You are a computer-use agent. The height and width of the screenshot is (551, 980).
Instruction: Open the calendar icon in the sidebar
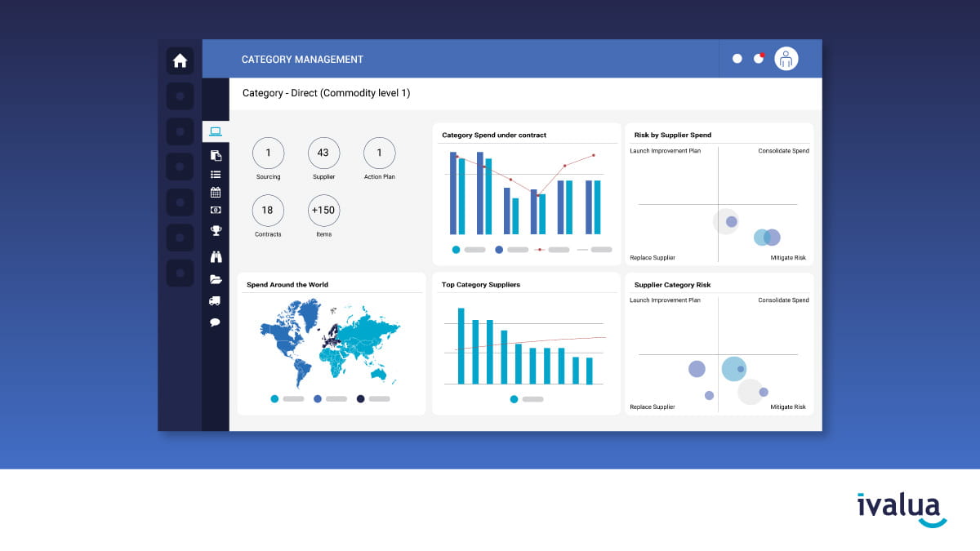[216, 193]
